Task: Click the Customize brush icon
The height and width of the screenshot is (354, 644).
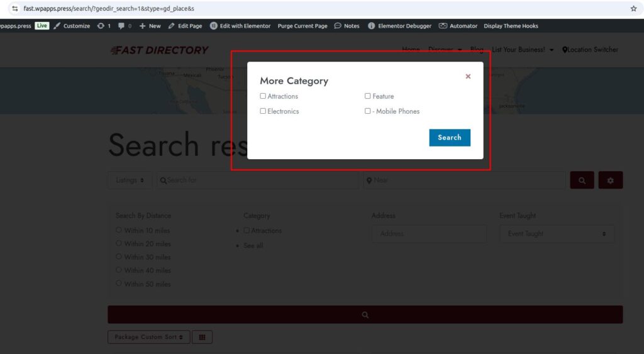Action: point(57,26)
